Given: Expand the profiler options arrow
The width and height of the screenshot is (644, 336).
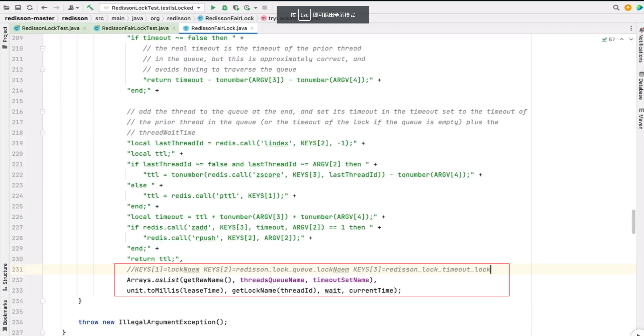Looking at the screenshot, I should coord(256,8).
